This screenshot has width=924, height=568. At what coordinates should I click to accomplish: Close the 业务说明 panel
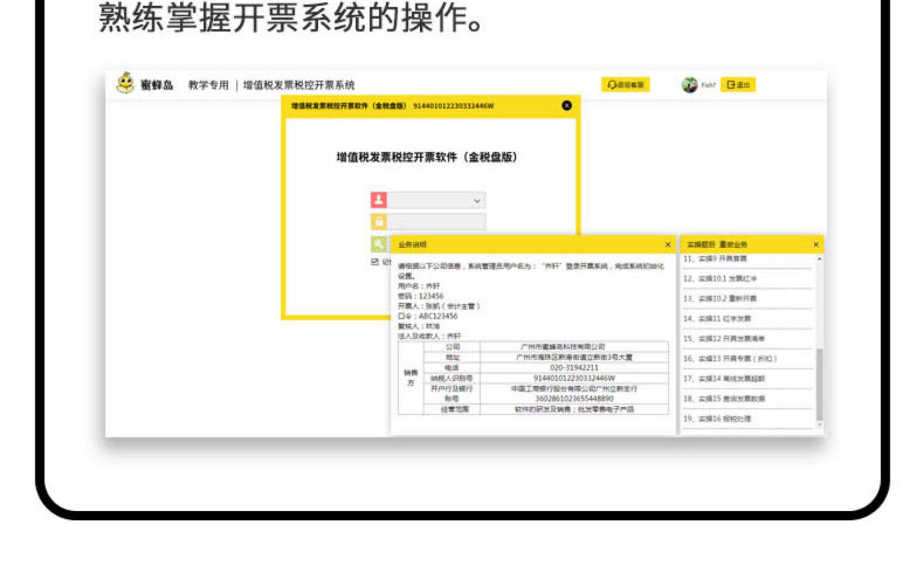point(668,245)
